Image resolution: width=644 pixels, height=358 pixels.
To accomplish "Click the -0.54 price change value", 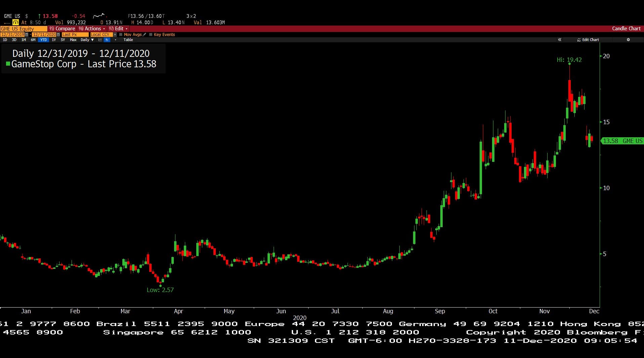I will point(78,16).
